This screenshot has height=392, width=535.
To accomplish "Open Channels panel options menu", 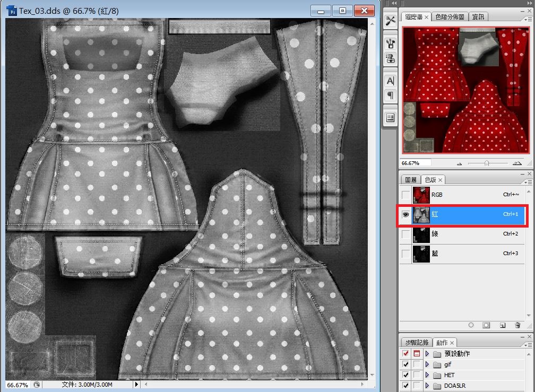I will (x=528, y=182).
